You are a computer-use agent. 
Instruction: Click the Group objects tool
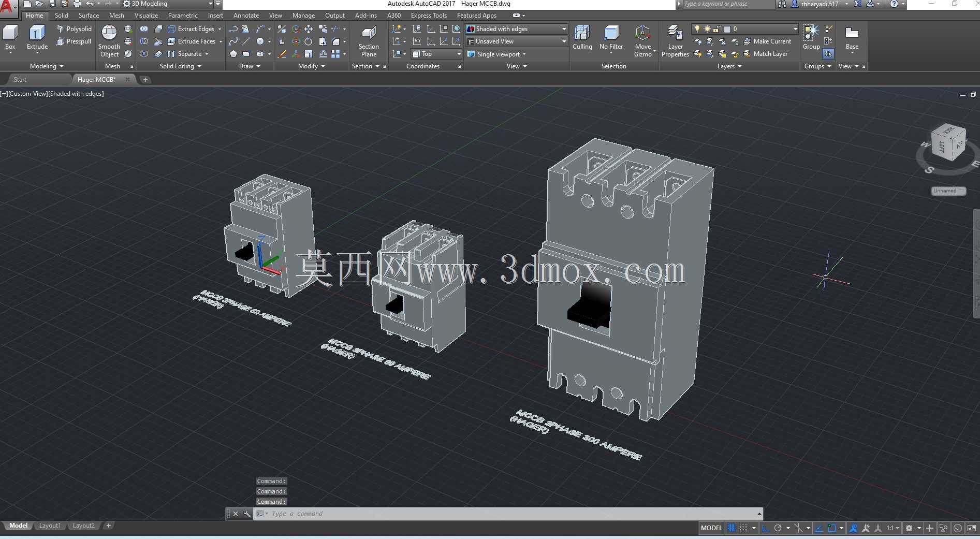[x=811, y=37]
